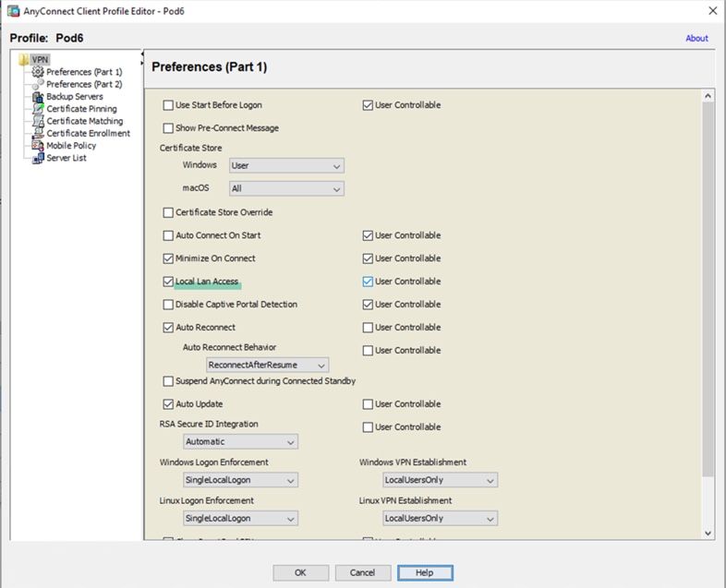
Task: Click the Help button
Action: [425, 572]
